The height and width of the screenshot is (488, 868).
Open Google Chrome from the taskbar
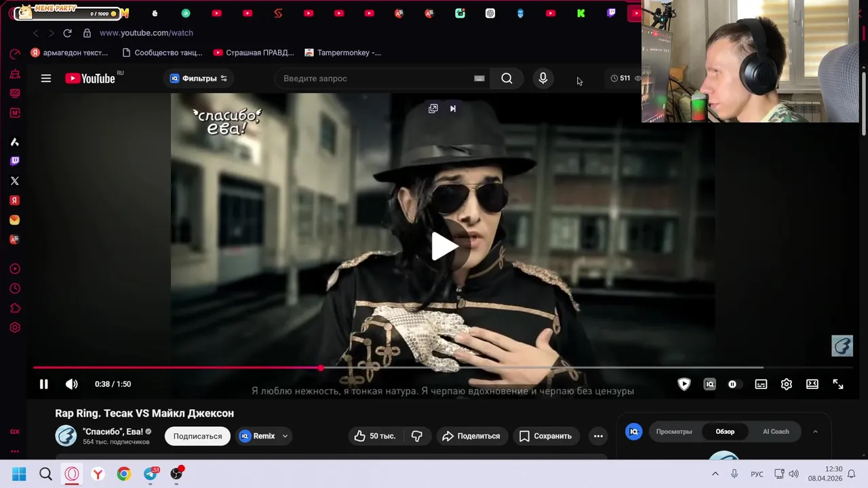coord(124,474)
